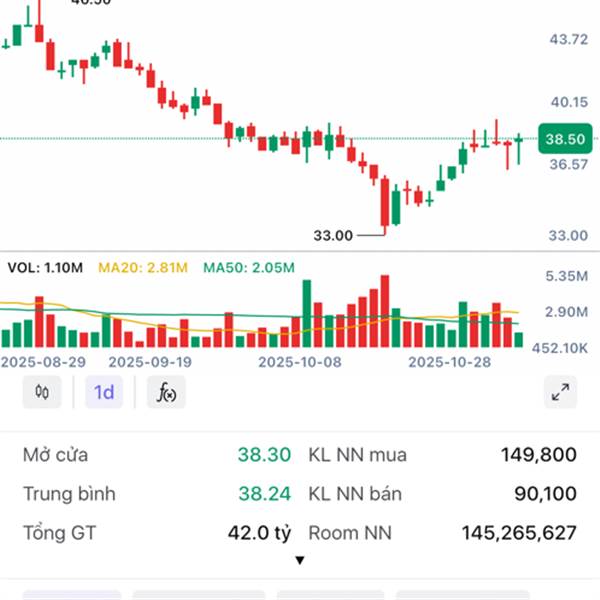Click the Trung bình value 38.24
Viewport: 600px width, 600px height.
tap(264, 494)
